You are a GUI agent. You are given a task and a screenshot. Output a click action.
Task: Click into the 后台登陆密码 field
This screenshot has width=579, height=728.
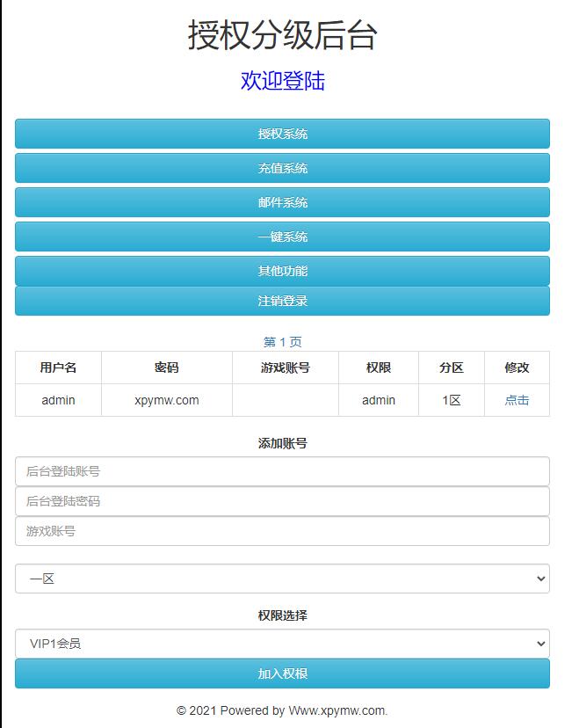coord(282,501)
